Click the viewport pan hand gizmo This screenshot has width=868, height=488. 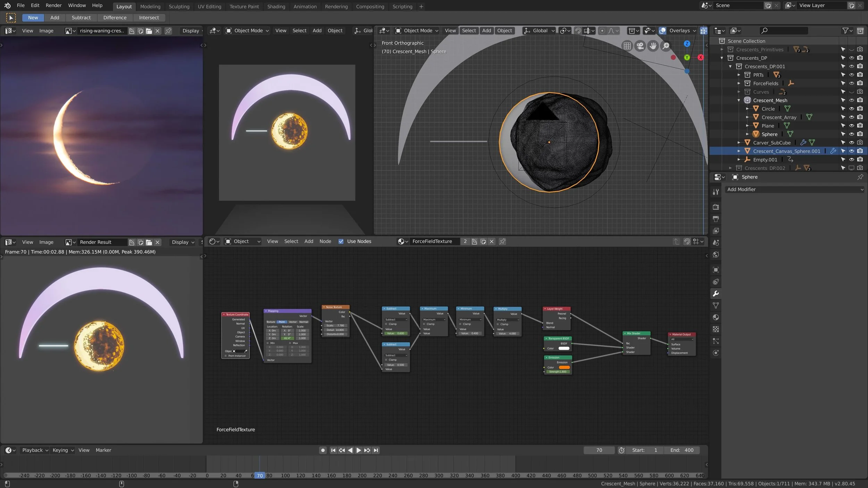tap(653, 46)
